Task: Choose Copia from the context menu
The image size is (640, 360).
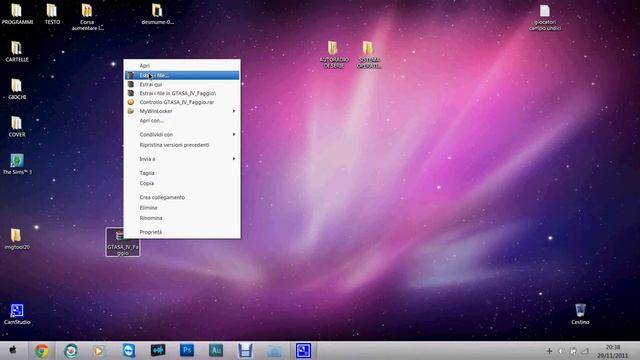Action: click(x=182, y=183)
